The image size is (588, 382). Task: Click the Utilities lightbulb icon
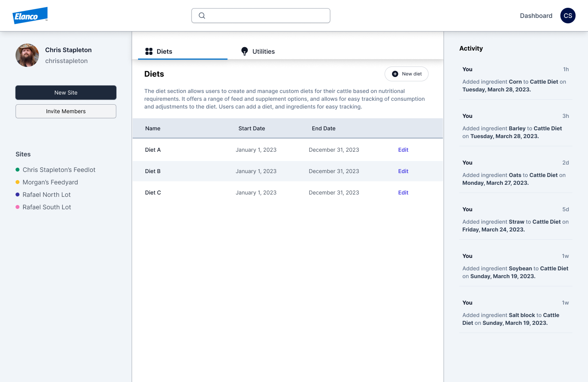[x=245, y=51]
